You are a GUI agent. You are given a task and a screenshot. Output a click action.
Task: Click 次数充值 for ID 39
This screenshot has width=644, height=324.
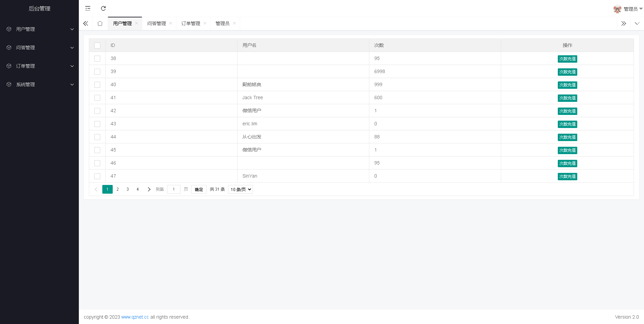click(568, 72)
